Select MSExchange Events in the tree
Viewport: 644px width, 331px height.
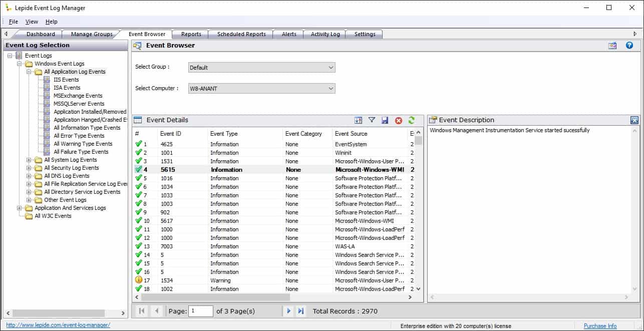[78, 96]
